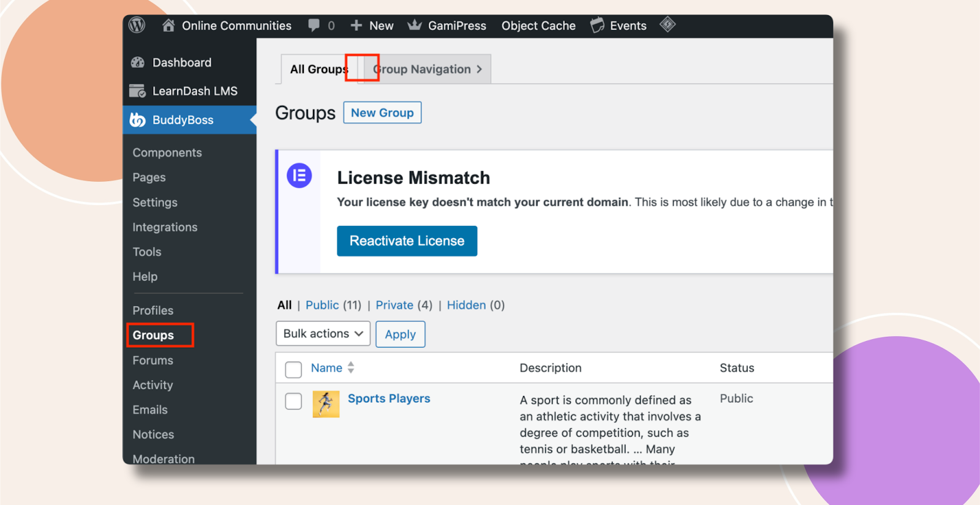Click the Elementor icon in license notice
980x505 pixels.
pos(300,176)
